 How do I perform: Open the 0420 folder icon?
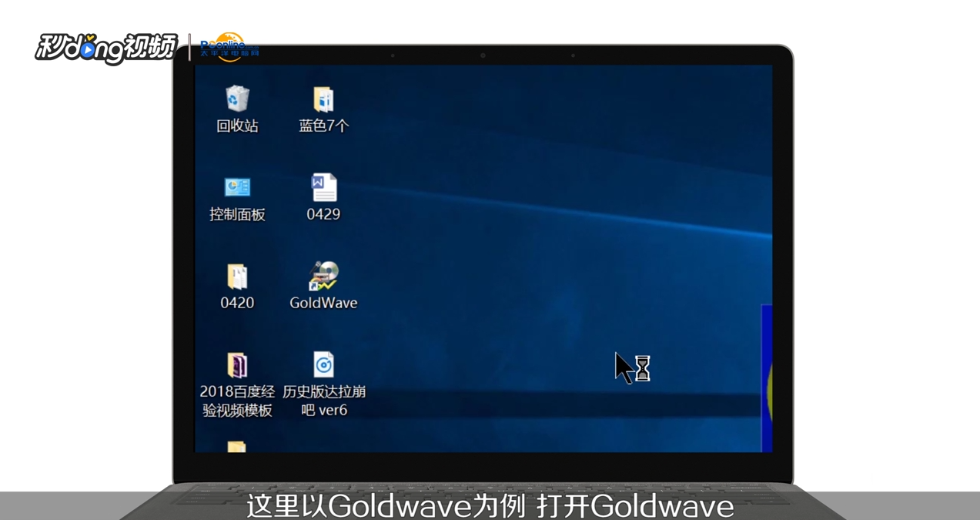point(237,277)
